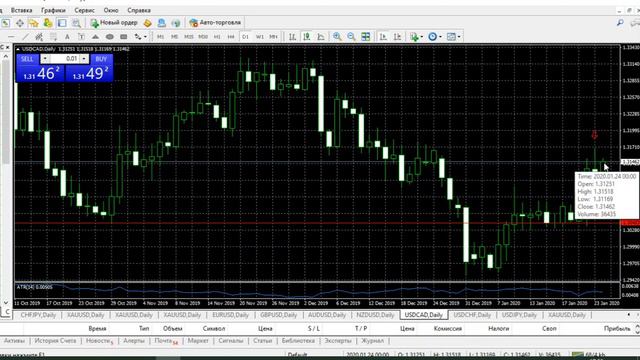Click the BUY button in the trade panel
The image size is (640, 360).
[101, 59]
